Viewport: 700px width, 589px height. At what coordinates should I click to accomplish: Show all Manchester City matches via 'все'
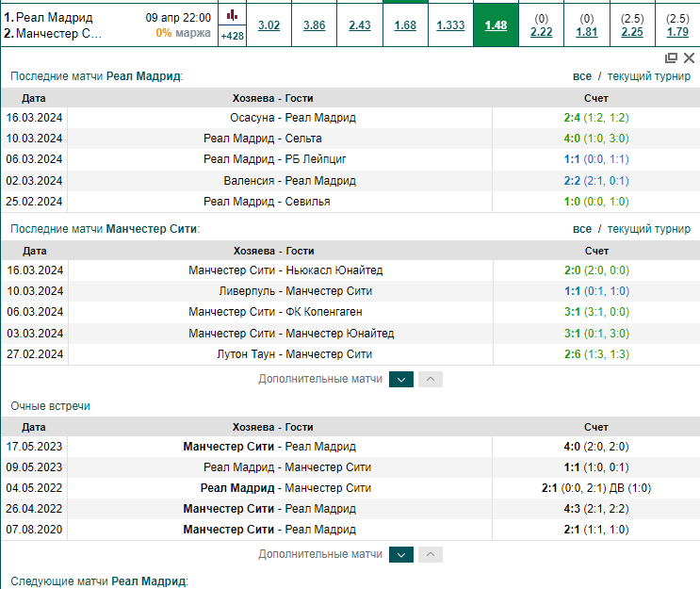point(582,229)
